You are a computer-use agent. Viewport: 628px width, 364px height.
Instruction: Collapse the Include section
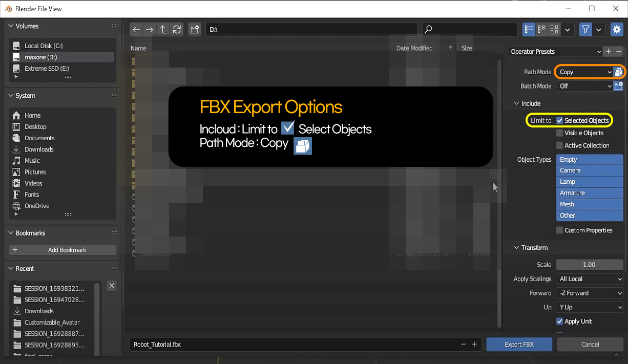pyautogui.click(x=516, y=103)
